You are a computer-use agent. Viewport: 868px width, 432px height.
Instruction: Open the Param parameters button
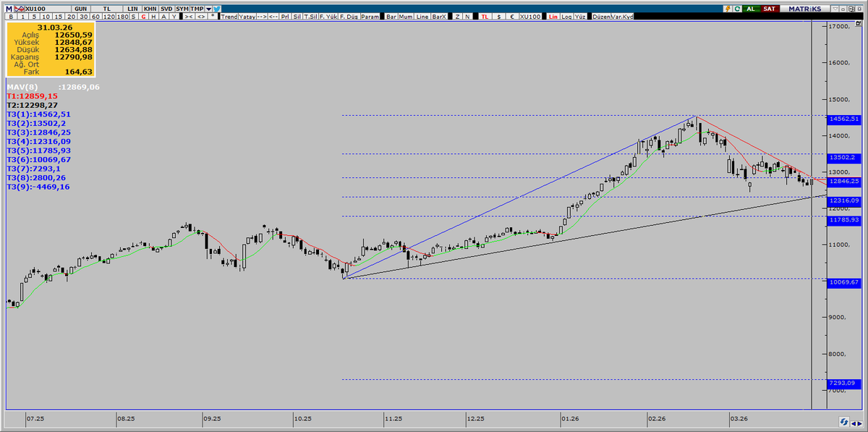[x=370, y=16]
